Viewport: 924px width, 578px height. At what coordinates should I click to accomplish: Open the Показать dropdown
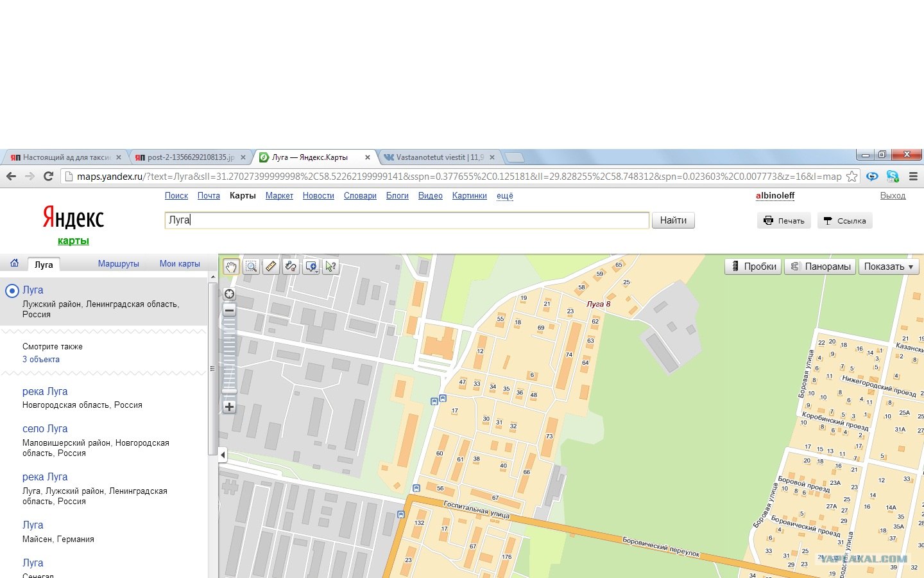pos(889,267)
